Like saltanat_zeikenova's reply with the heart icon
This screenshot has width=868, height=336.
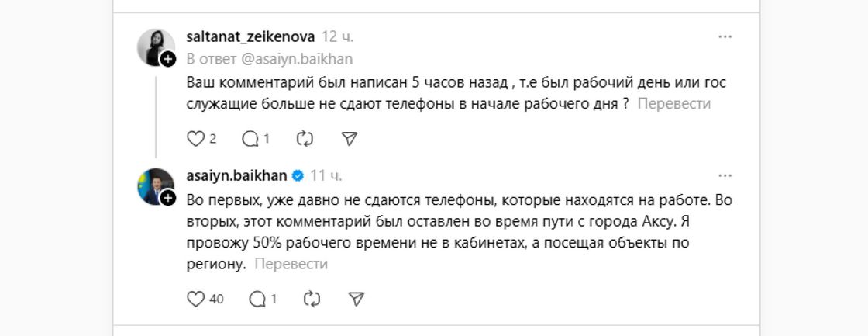point(195,139)
